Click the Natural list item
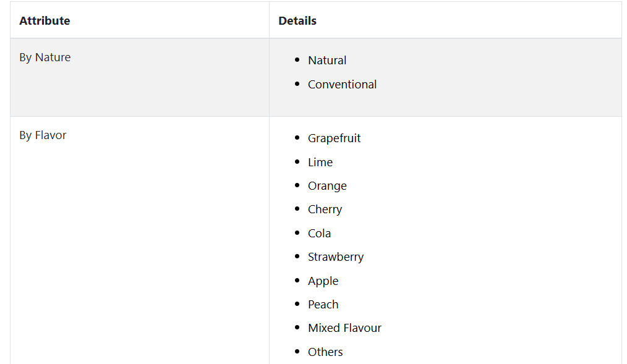This screenshot has height=364, width=627. (327, 61)
